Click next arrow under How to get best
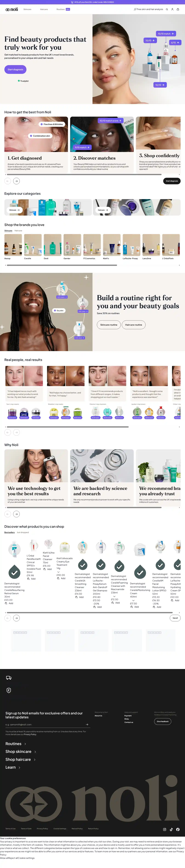 pos(16,181)
